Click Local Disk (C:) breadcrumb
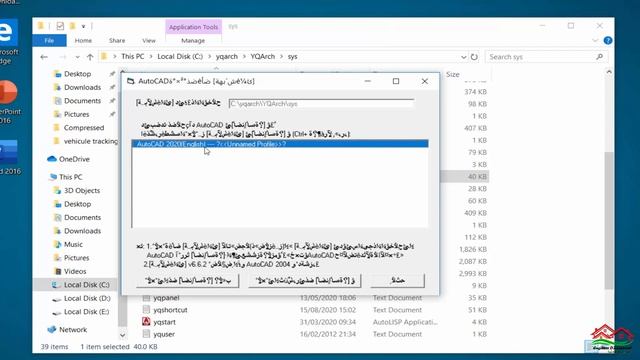Viewport: 640px width, 360px height. coord(180,56)
